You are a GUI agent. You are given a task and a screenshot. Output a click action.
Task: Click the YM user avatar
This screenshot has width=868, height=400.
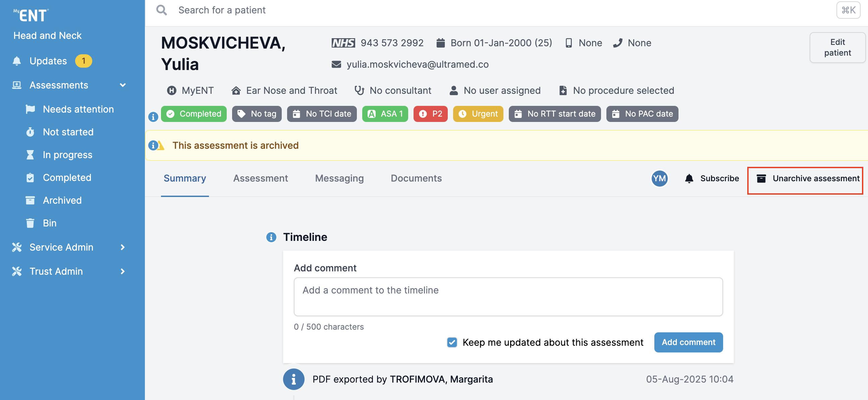coord(659,178)
